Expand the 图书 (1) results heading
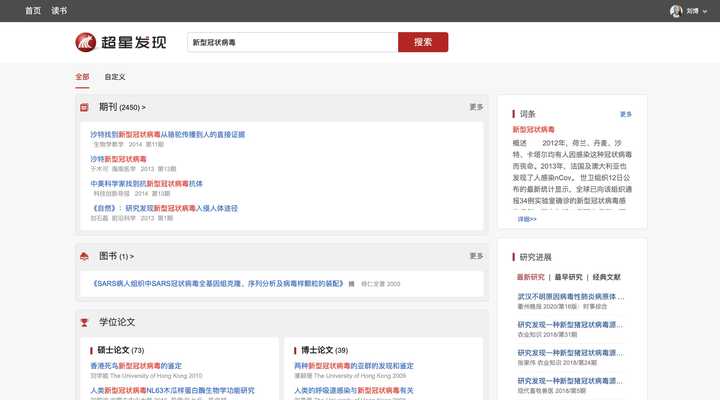 (x=116, y=256)
